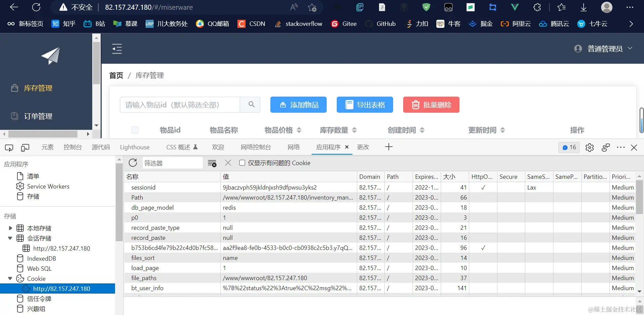Refresh the cookie table
The width and height of the screenshot is (644, 315).
coord(133,163)
